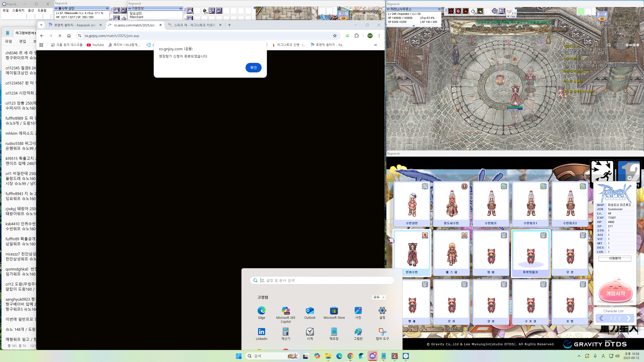Screen dimensions: 644x362
Task: Open the YouTube bookmark
Action: pos(95,45)
